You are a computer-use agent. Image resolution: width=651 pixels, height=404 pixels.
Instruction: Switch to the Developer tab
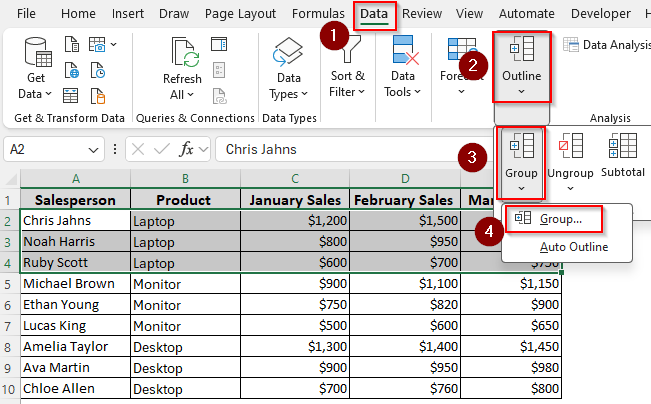tap(601, 14)
